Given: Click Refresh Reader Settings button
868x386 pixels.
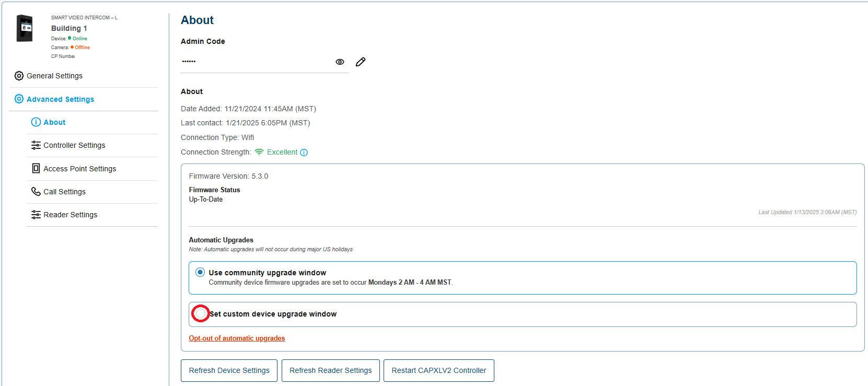Looking at the screenshot, I should coord(331,370).
